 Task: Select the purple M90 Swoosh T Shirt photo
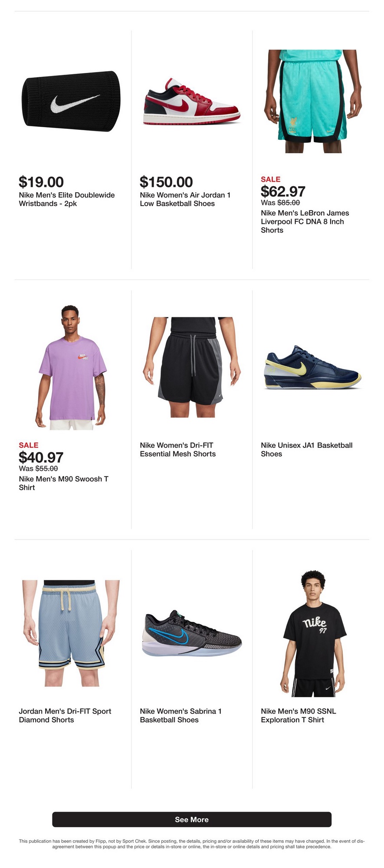[x=71, y=368]
